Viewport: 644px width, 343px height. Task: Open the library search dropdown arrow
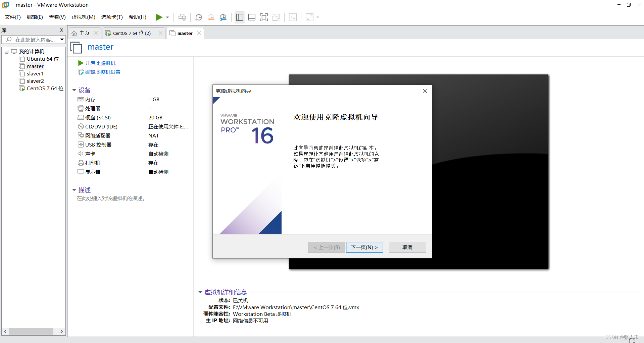click(62, 40)
